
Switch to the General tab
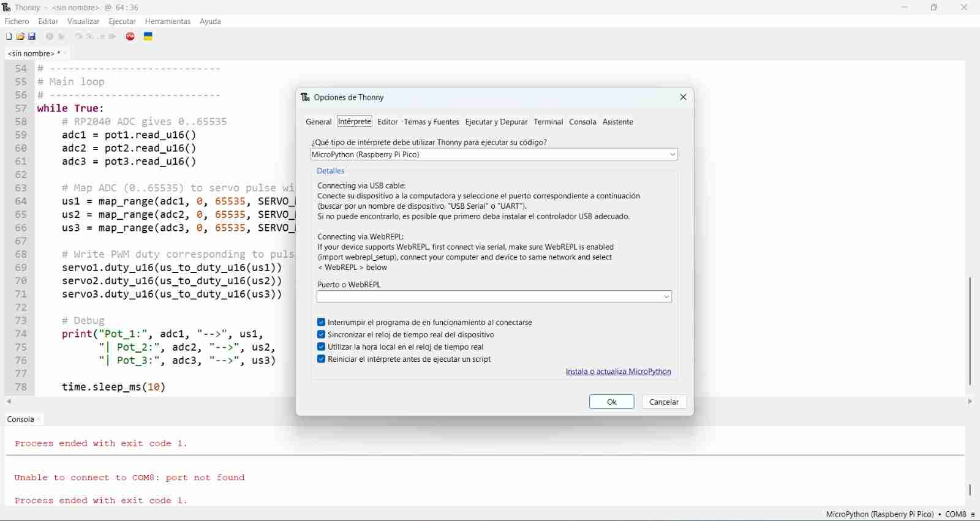[x=318, y=122]
